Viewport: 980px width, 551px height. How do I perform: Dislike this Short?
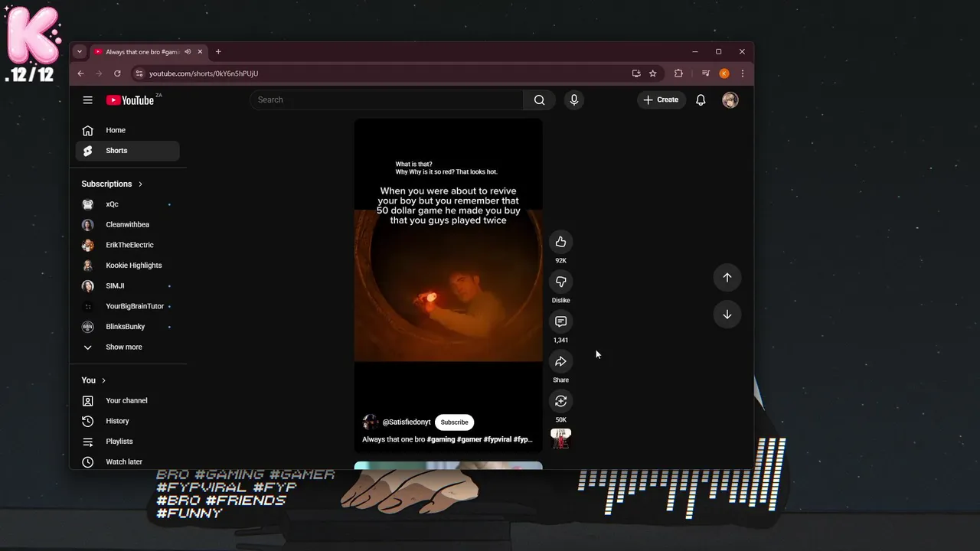pos(560,282)
